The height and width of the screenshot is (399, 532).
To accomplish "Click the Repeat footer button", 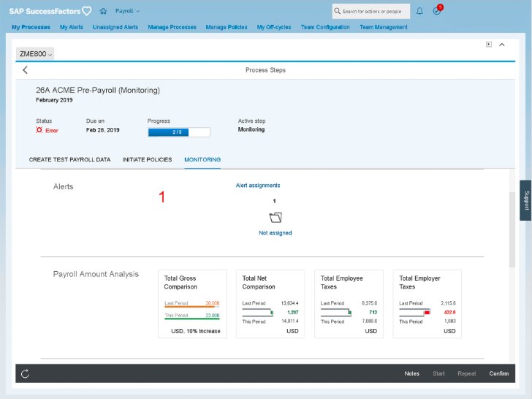I will point(466,373).
